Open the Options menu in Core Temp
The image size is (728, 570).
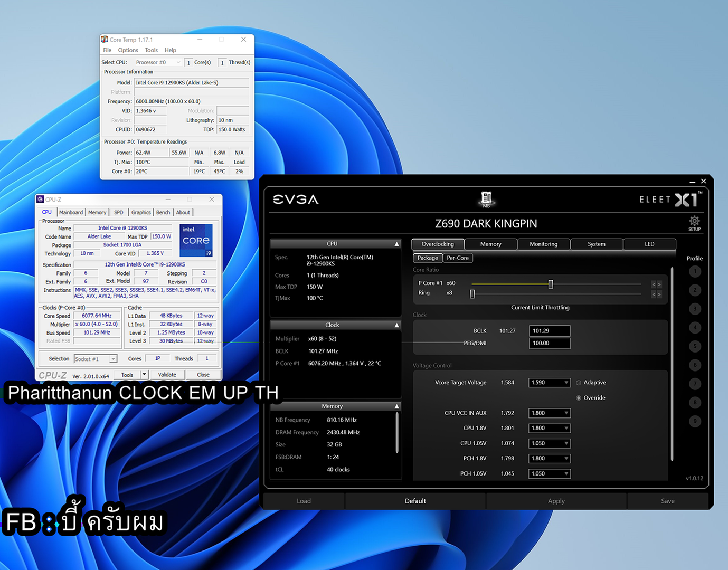click(x=128, y=50)
